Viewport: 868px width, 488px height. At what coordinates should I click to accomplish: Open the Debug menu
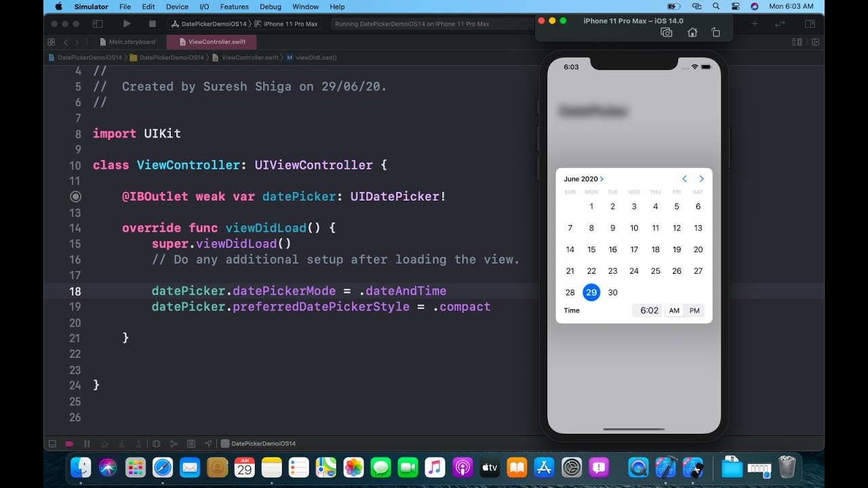[271, 6]
